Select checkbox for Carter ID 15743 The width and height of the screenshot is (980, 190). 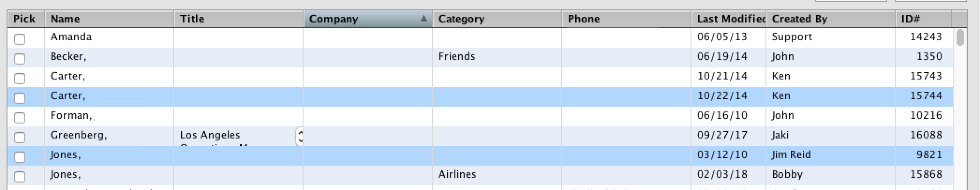(20, 78)
